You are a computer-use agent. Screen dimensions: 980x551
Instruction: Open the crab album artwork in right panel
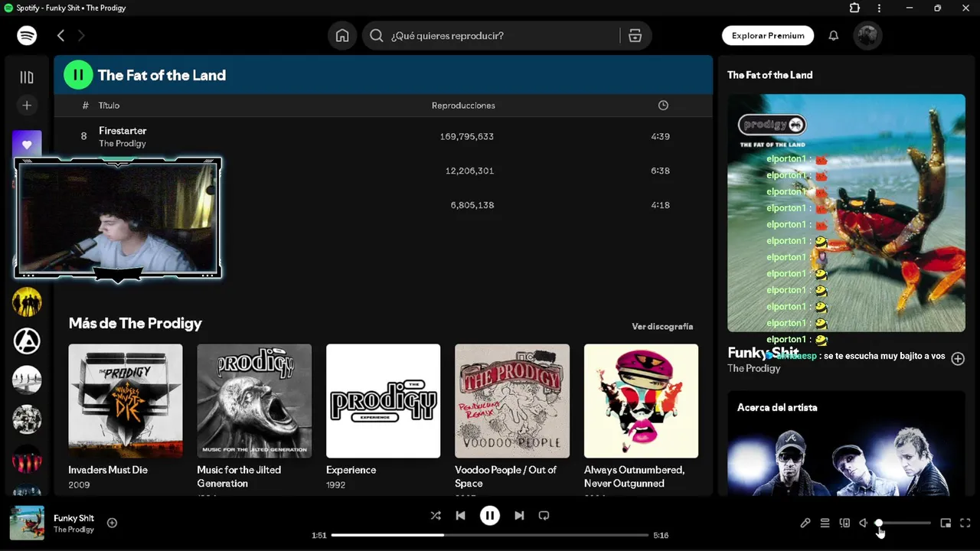[846, 213]
